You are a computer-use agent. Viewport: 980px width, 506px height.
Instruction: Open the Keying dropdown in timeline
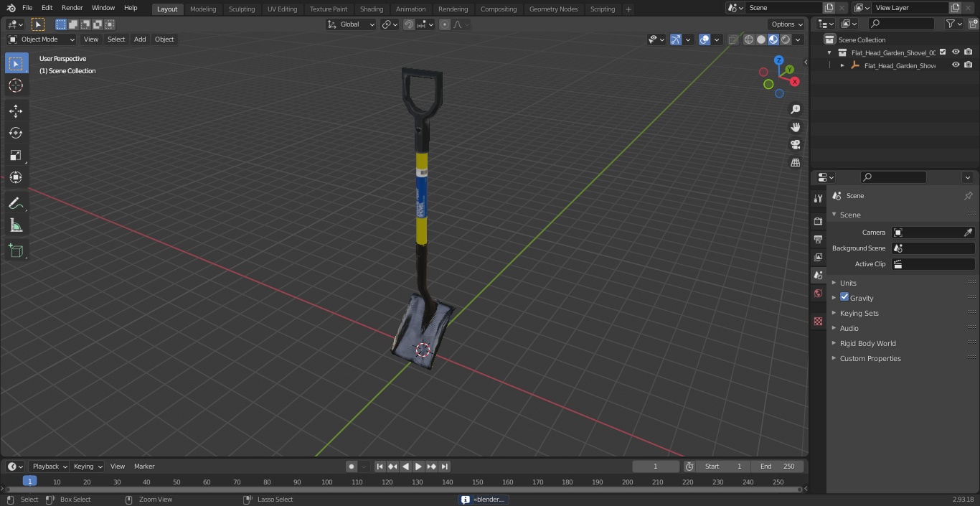[88, 467]
